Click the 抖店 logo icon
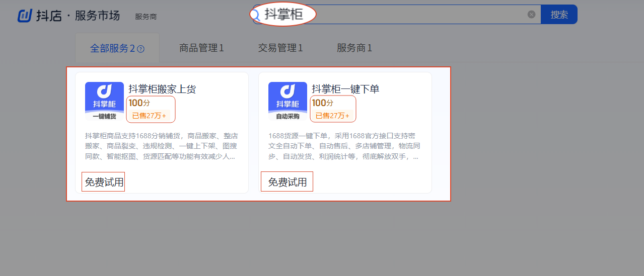 pos(25,16)
